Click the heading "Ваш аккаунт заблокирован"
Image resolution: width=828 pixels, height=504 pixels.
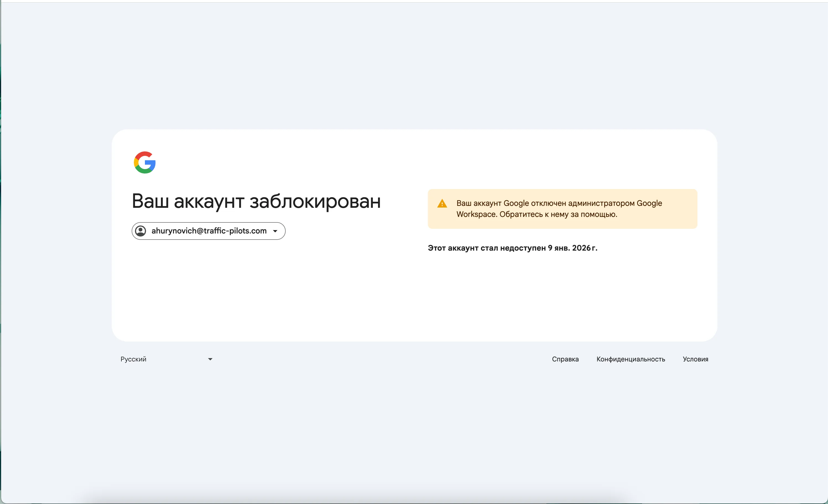tap(256, 201)
